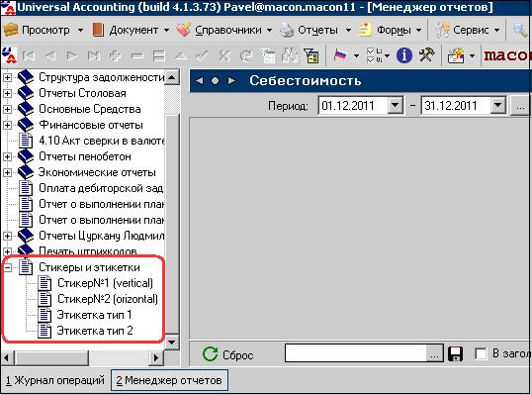
Task: Open period start date 01.12.2011 dropdown
Action: (x=395, y=105)
